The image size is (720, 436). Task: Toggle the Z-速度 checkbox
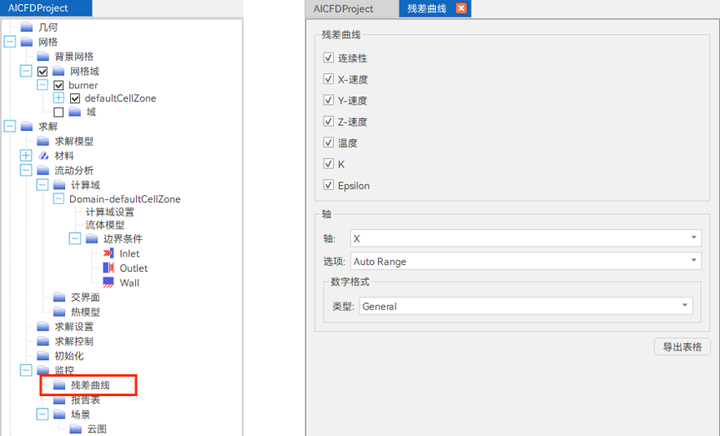tap(328, 121)
